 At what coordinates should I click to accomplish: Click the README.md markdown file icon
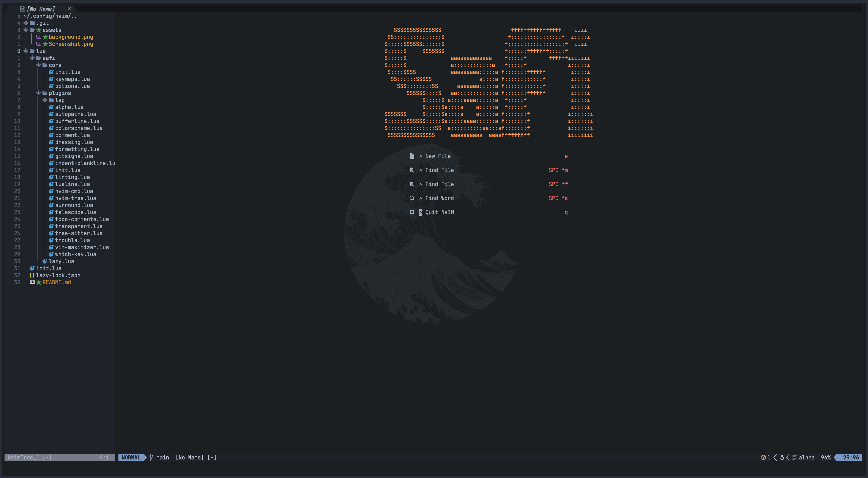pos(32,282)
